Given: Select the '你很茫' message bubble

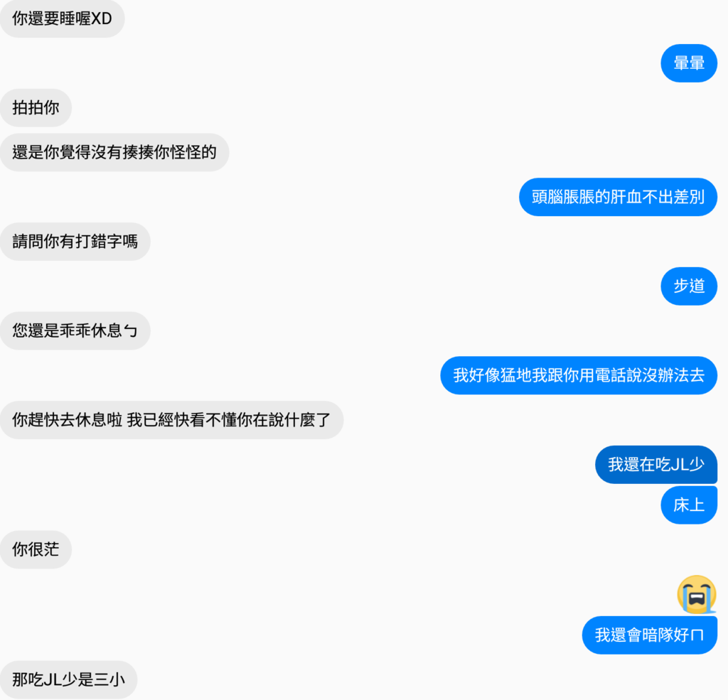Looking at the screenshot, I should (x=36, y=549).
